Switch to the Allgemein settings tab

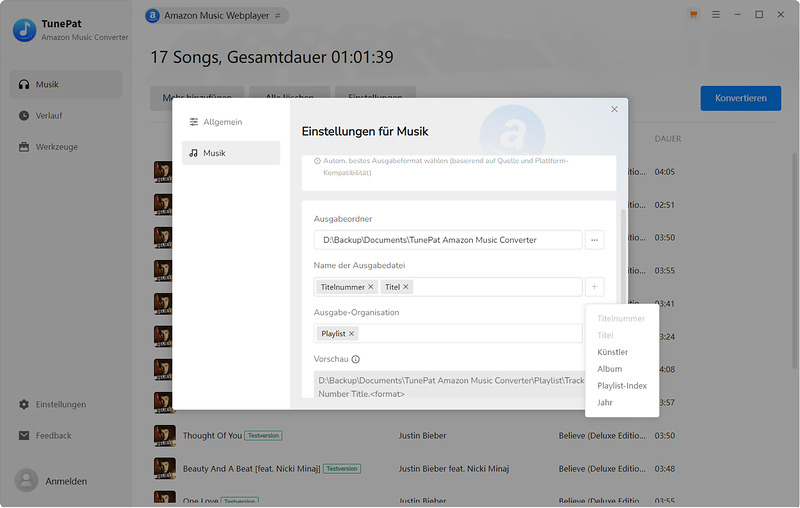pyautogui.click(x=231, y=122)
